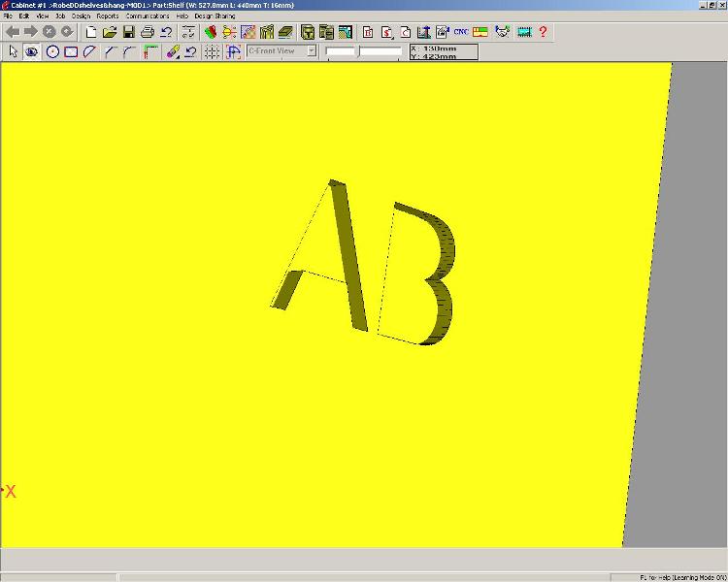
Task: Select the arc segment shape tool
Action: point(89,51)
